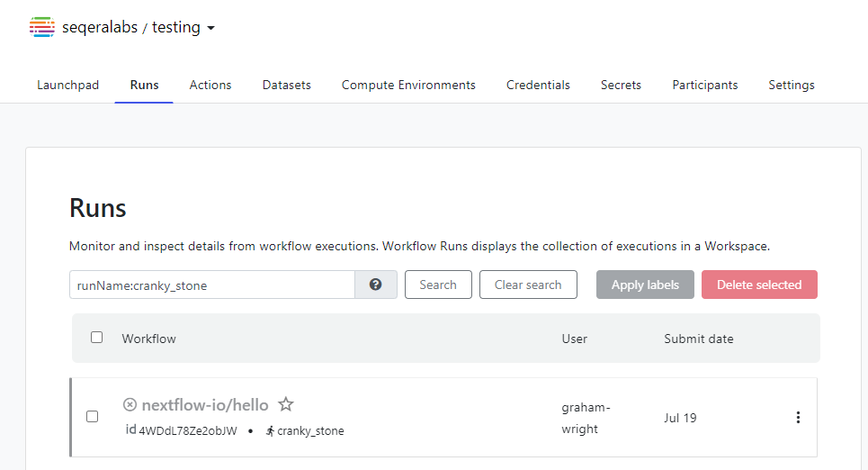Screen dimensions: 868x470
Task: Select all runs with the header checkbox
Action: (97, 338)
